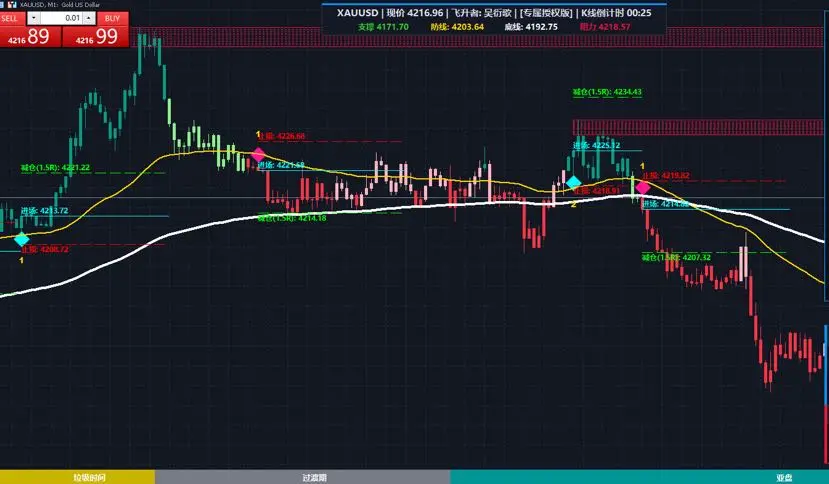Image resolution: width=829 pixels, height=484 pixels.
Task: Decrease lot size with the down arrow
Action: coord(34,19)
